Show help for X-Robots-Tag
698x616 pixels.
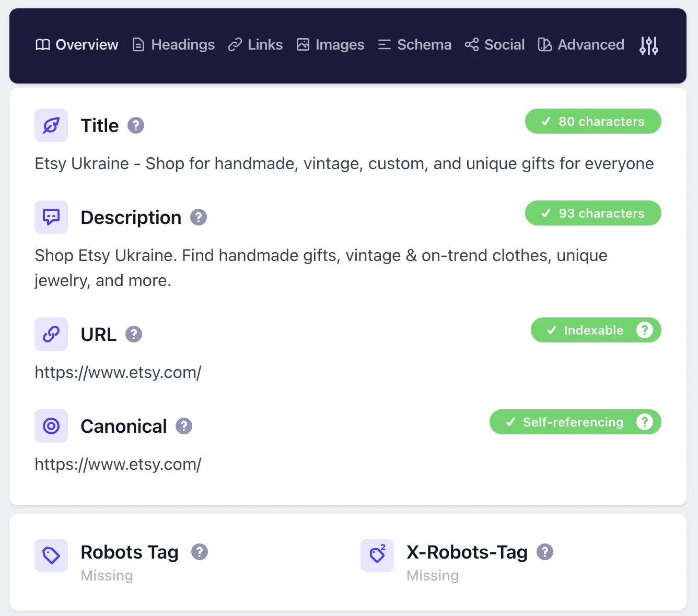tap(545, 552)
